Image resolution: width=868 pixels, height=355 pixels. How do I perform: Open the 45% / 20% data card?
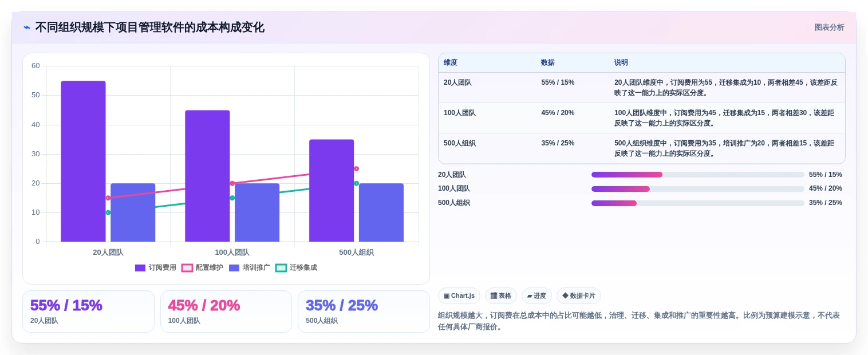(226, 311)
